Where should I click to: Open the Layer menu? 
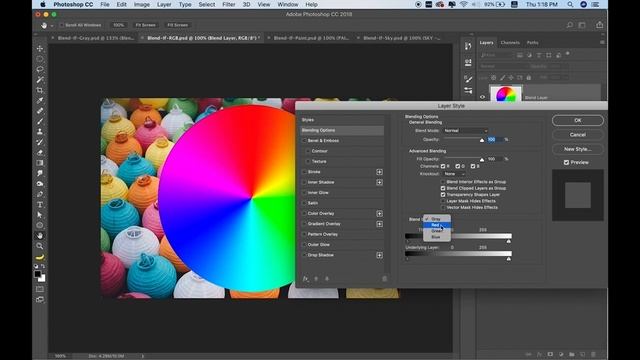coord(164,4)
